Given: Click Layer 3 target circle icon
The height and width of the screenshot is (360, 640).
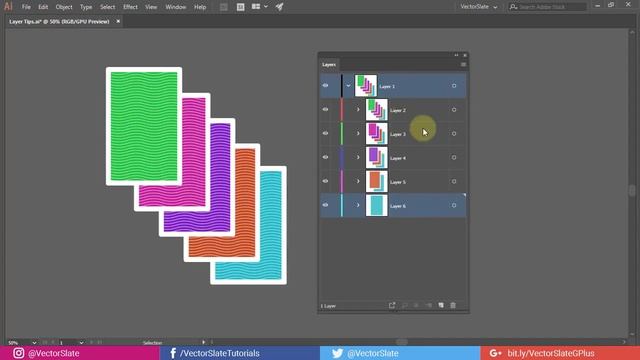Looking at the screenshot, I should coord(454,133).
